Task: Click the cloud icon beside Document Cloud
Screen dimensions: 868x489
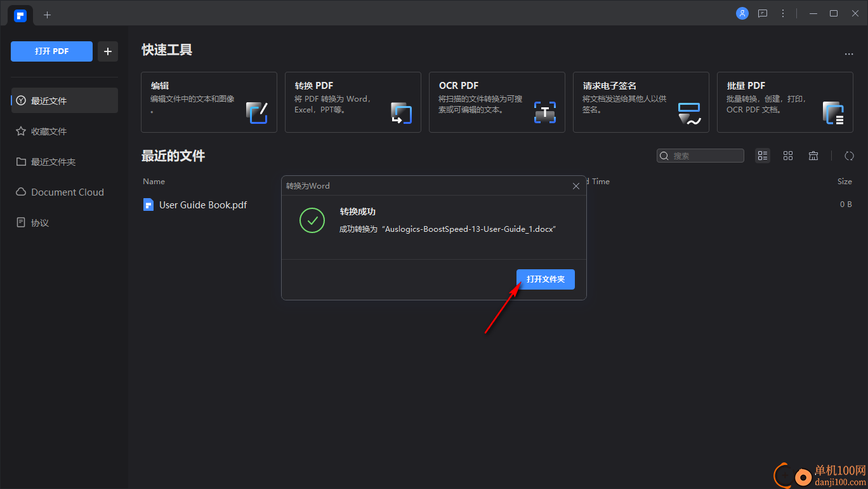Action: [x=21, y=192]
